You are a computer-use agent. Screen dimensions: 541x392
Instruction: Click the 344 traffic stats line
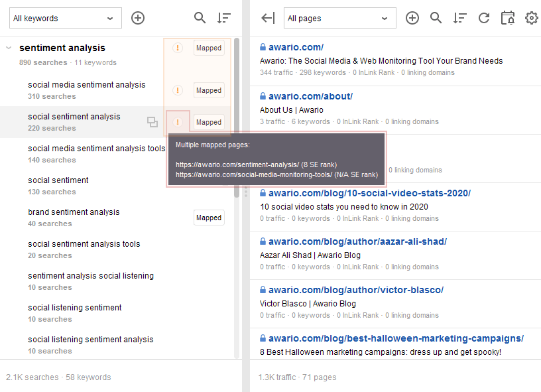[357, 72]
